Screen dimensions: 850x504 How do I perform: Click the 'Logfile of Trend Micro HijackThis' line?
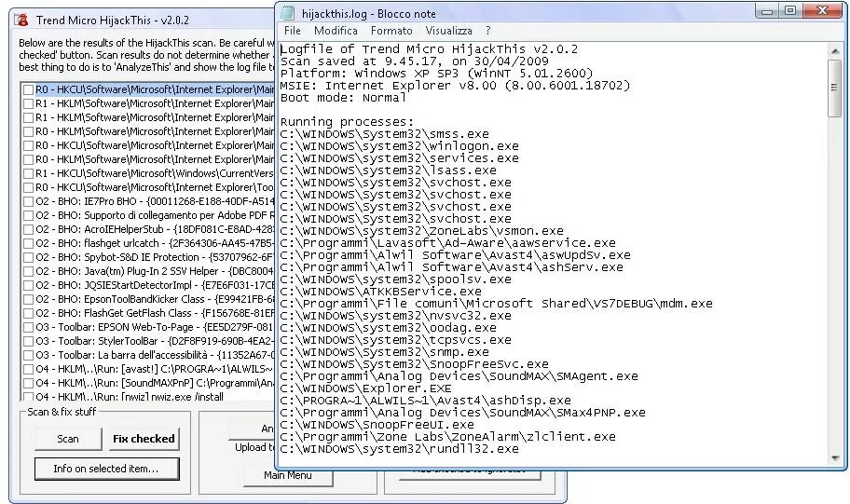pyautogui.click(x=430, y=49)
